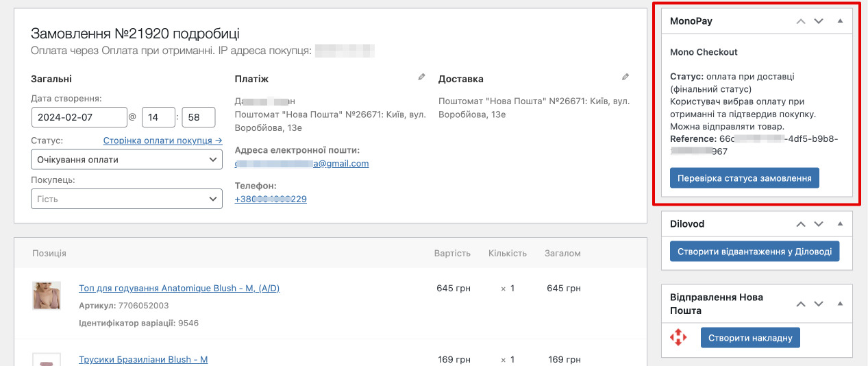Click the creation date field 2024-02-07
868x366 pixels.
click(x=79, y=117)
